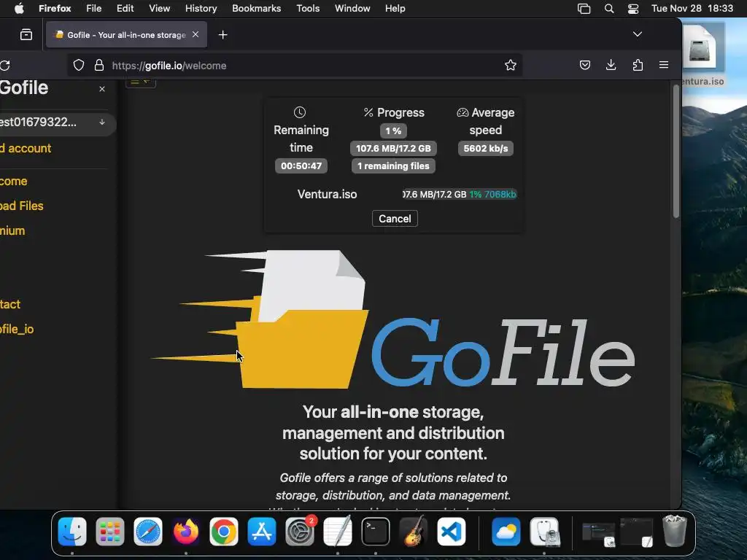Open the Contact sidebar link
Screen dimensions: 747x560
(x=10, y=304)
